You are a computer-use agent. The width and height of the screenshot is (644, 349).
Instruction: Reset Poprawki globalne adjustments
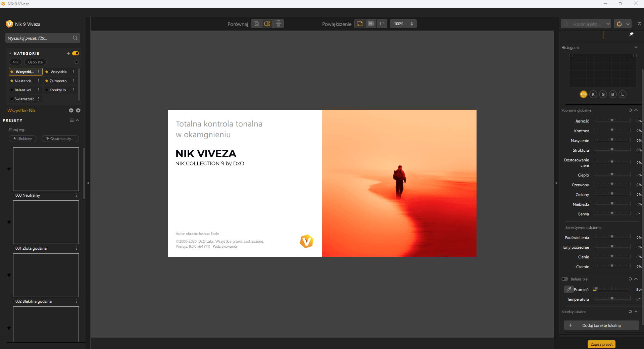coord(630,110)
